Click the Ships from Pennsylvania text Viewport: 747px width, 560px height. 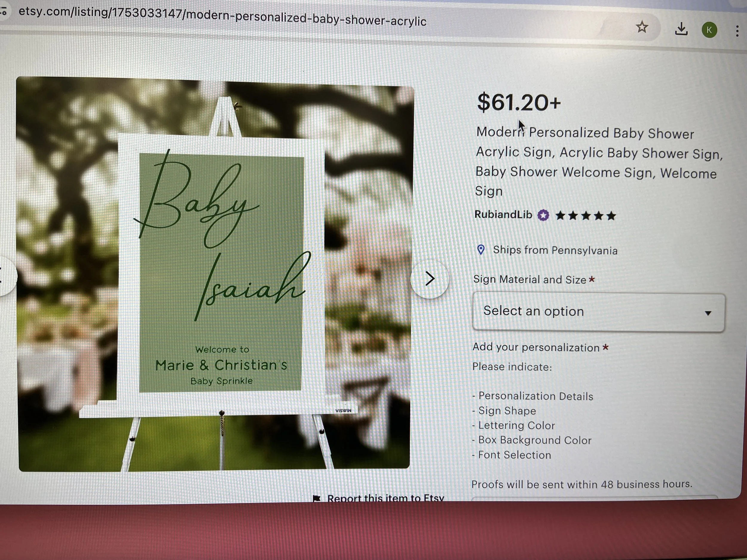(555, 250)
